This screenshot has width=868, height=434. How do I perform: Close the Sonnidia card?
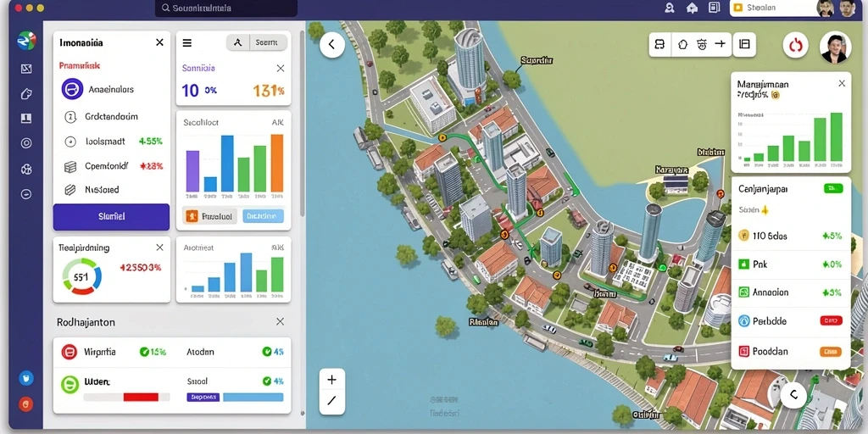pos(281,68)
